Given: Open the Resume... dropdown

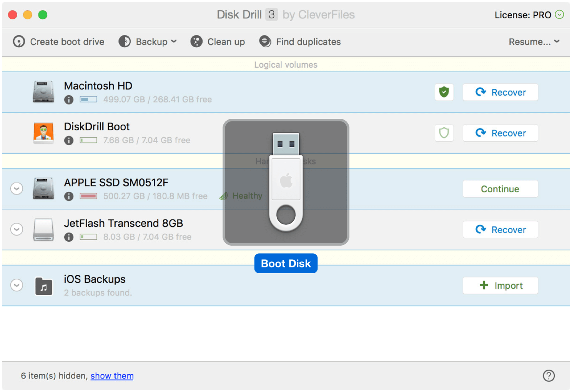Looking at the screenshot, I should [x=534, y=42].
